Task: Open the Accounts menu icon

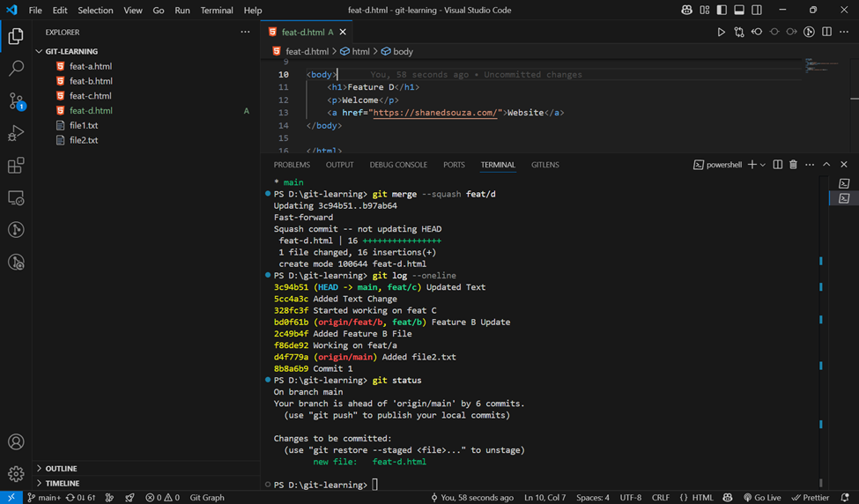Action: coord(16,441)
